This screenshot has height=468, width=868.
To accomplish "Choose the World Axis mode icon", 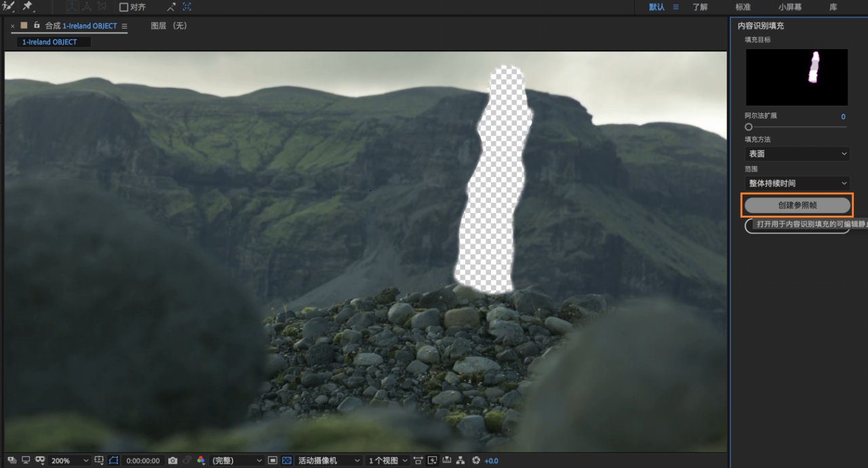I will click(87, 7).
